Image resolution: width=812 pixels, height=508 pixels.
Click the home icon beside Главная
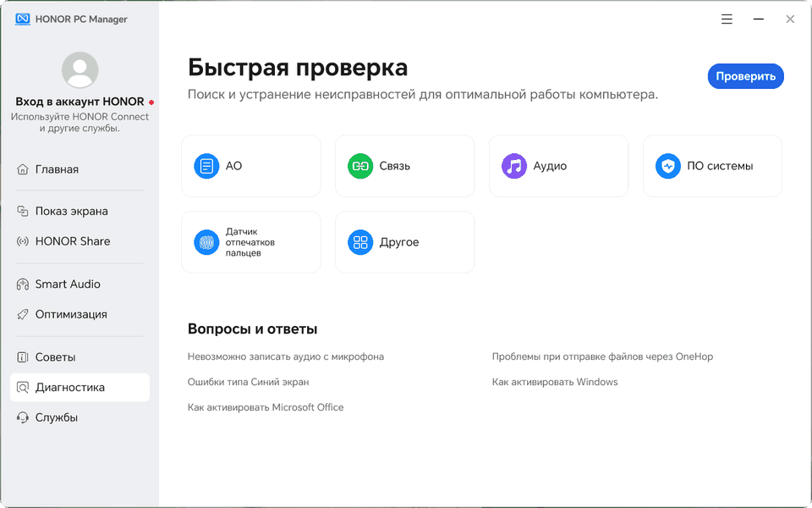pyautogui.click(x=22, y=169)
